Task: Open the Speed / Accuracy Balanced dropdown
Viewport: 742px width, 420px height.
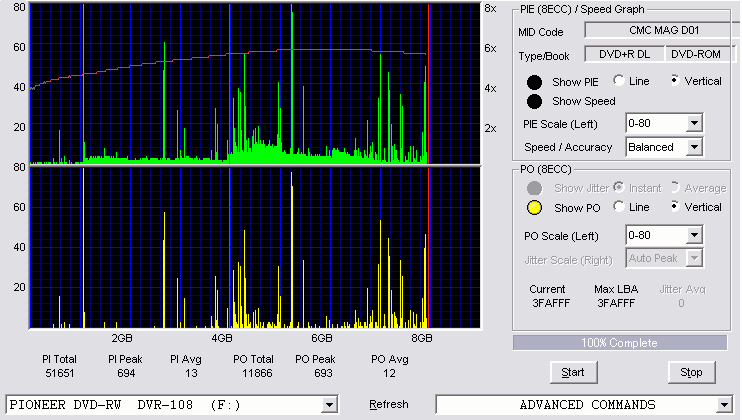Action: tap(694, 147)
